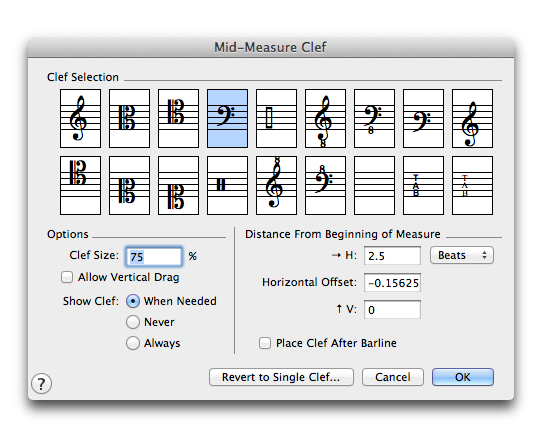This screenshot has height=436, width=542.
Task: Select the small TAB clef
Action: 472,185
